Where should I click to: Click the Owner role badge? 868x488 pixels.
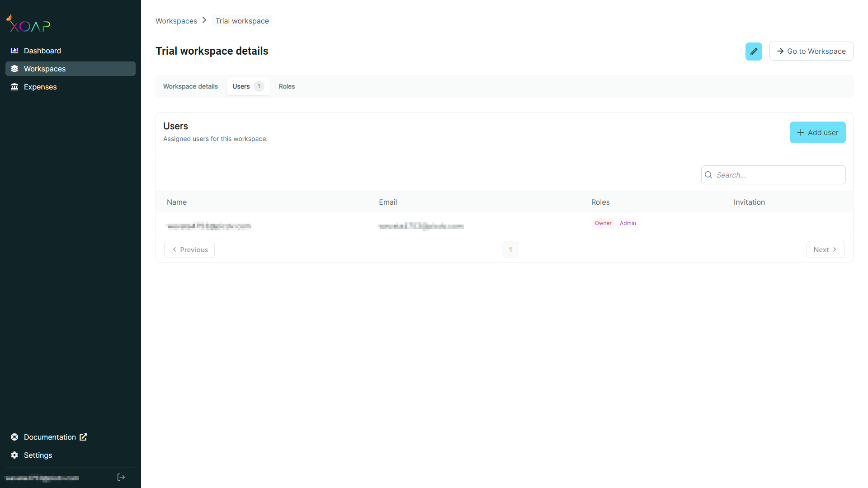point(603,223)
